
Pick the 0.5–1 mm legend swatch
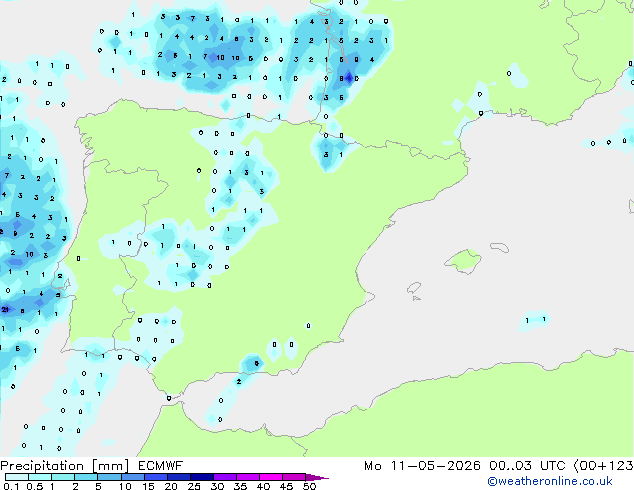tap(40, 477)
